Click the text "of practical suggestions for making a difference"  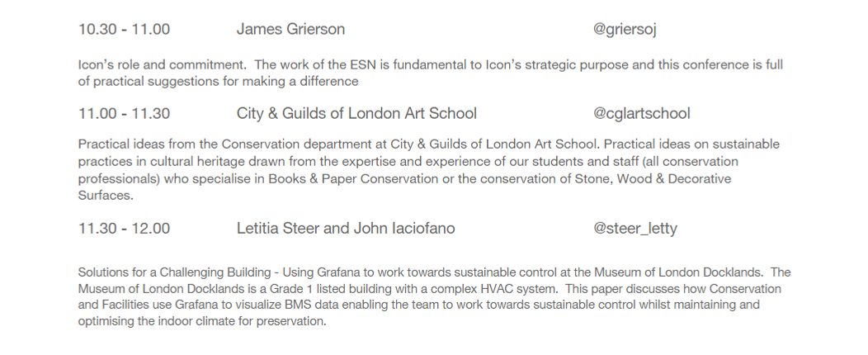coord(218,82)
